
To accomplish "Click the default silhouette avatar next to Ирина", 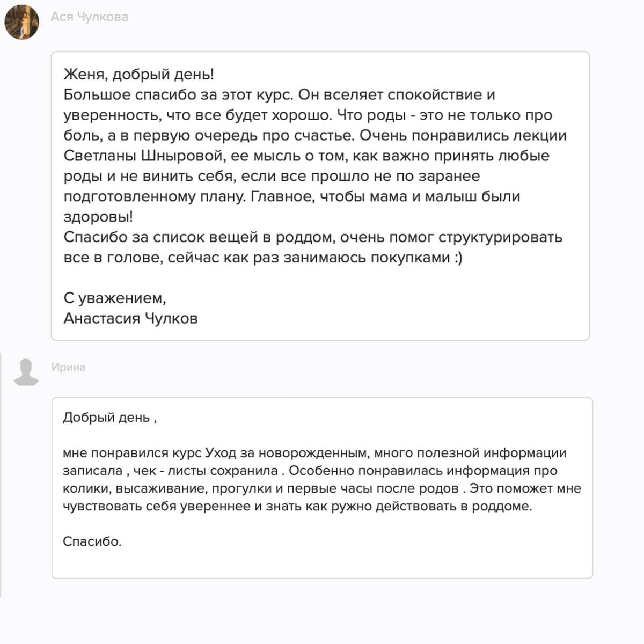I will tap(26, 372).
